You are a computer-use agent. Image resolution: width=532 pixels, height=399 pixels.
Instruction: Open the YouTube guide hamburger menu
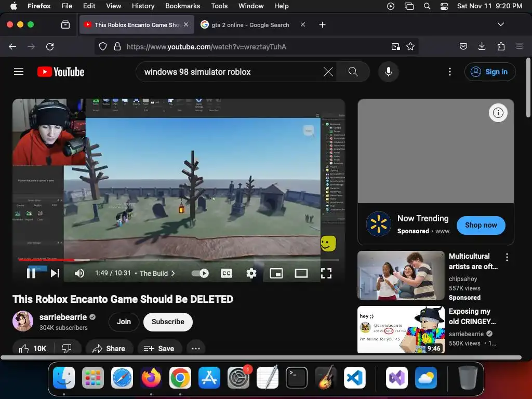pyautogui.click(x=19, y=72)
